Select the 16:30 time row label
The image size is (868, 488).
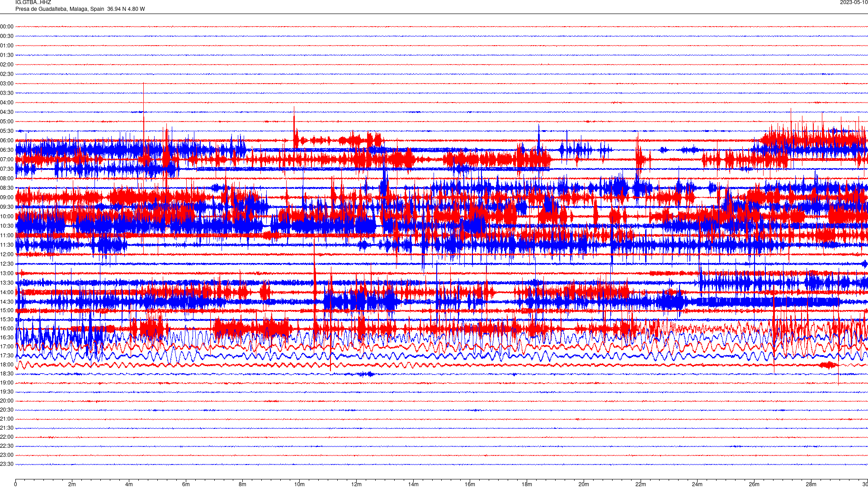(x=7, y=338)
